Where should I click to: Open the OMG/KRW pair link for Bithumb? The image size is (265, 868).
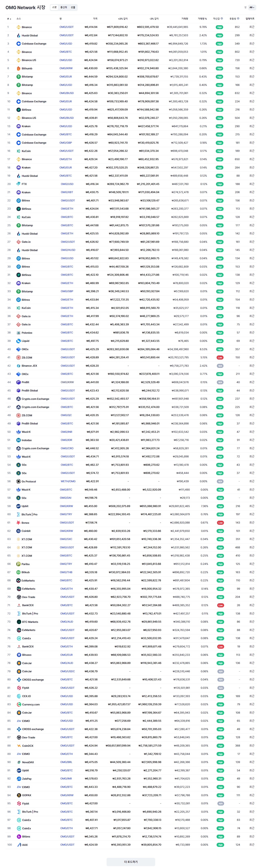click(x=66, y=68)
